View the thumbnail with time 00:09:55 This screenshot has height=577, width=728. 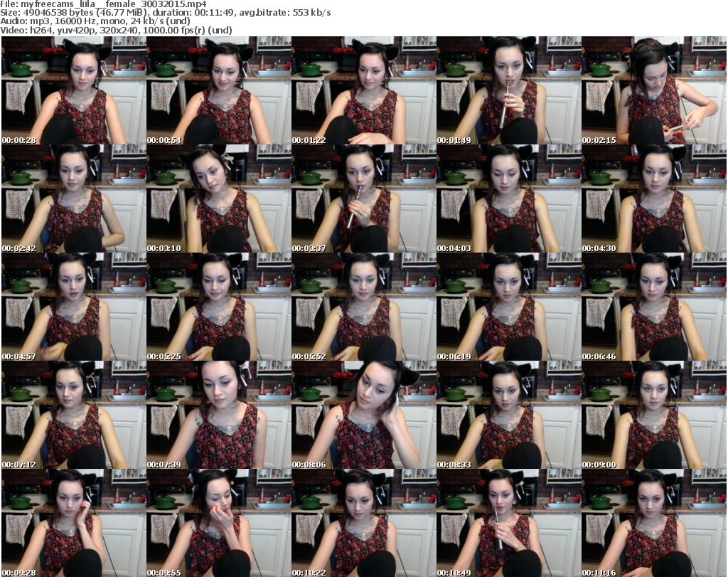pos(219,523)
